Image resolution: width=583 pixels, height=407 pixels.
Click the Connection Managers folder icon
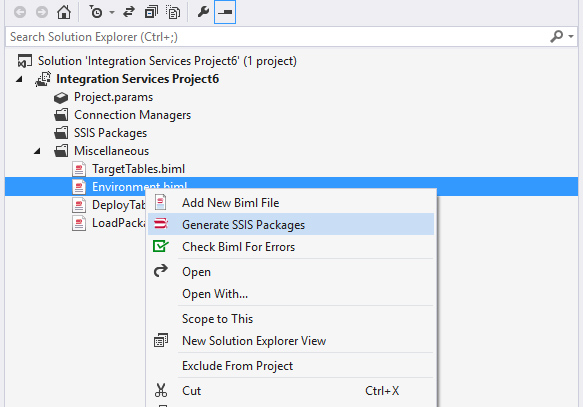(61, 115)
